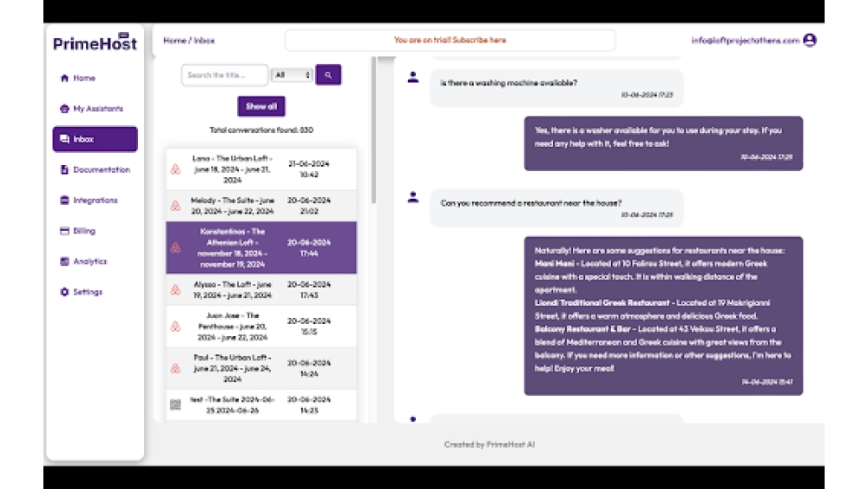Click the Settings gear icon
This screenshot has width=868, height=489.
pos(64,293)
